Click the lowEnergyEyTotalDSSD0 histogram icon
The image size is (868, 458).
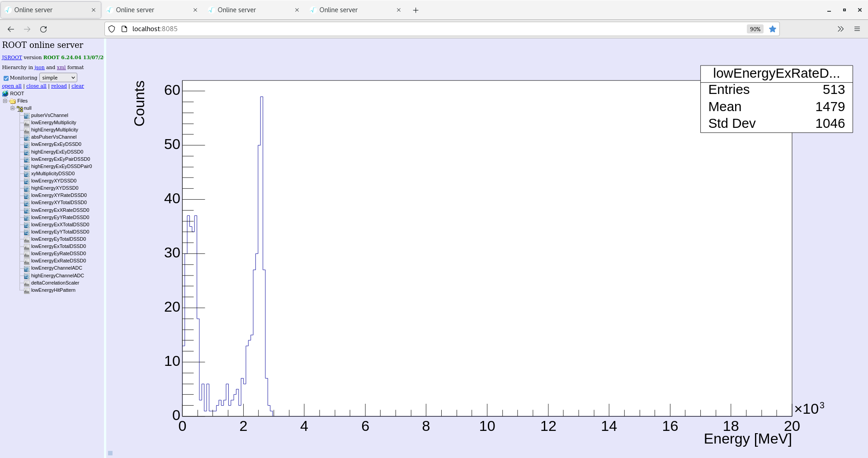click(27, 239)
